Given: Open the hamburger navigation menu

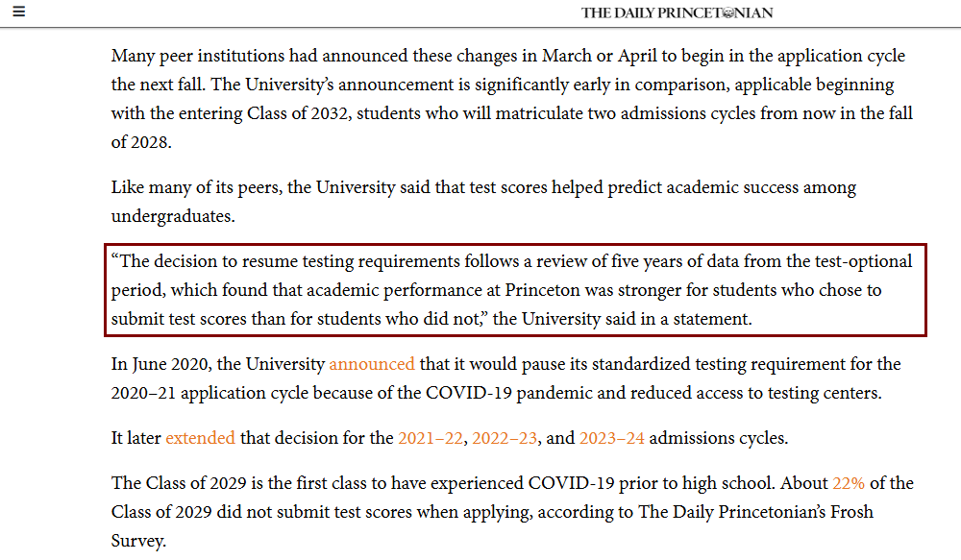Looking at the screenshot, I should [x=19, y=12].
